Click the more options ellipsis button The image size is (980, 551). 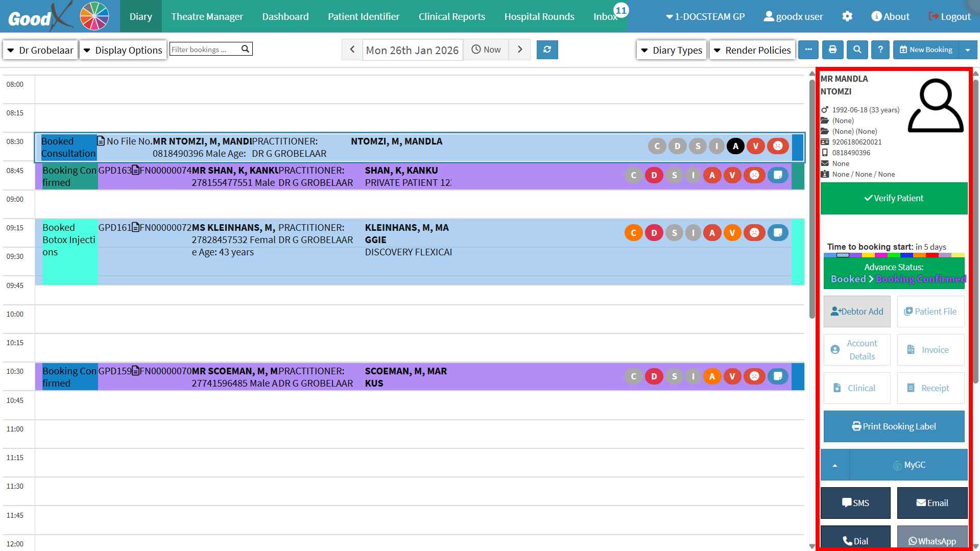point(808,50)
